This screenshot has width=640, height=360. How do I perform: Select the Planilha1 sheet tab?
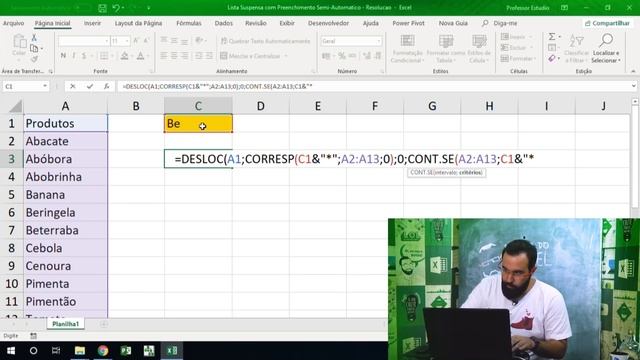[x=66, y=324]
